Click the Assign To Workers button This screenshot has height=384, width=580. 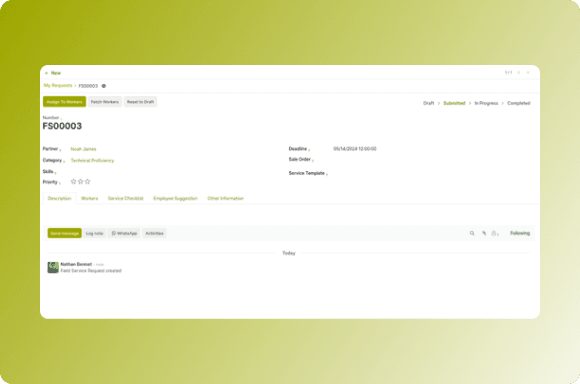[x=64, y=102]
